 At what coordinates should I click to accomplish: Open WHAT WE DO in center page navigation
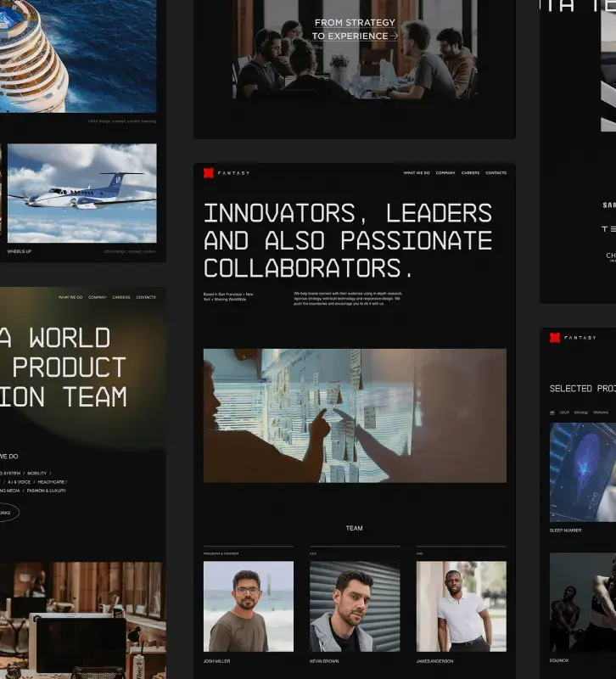(x=416, y=173)
